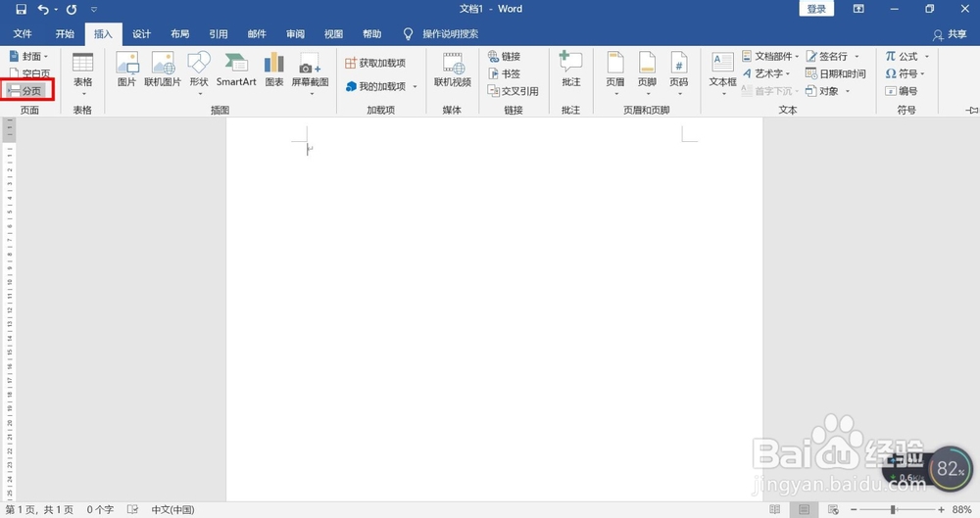
Task: Click 获取加载项 get add-ins
Action: 375,63
